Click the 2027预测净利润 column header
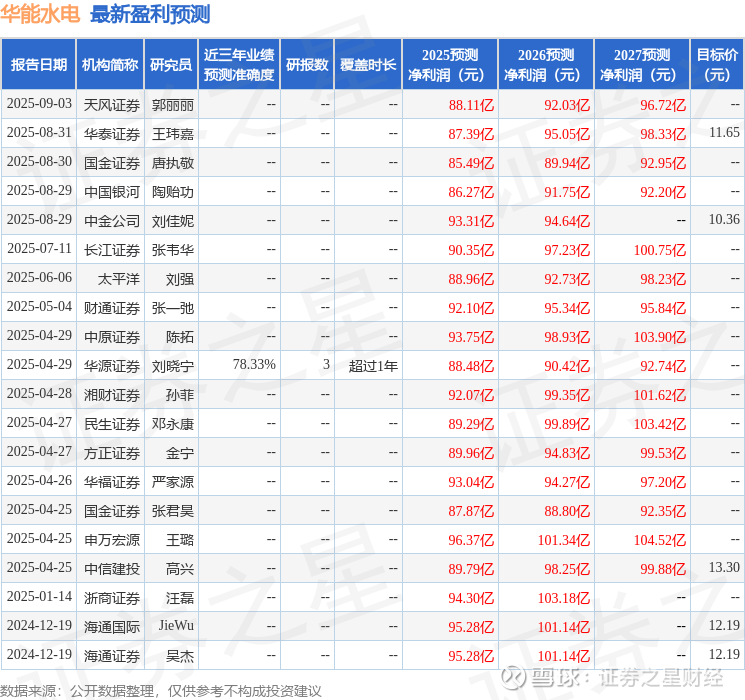 pyautogui.click(x=642, y=65)
